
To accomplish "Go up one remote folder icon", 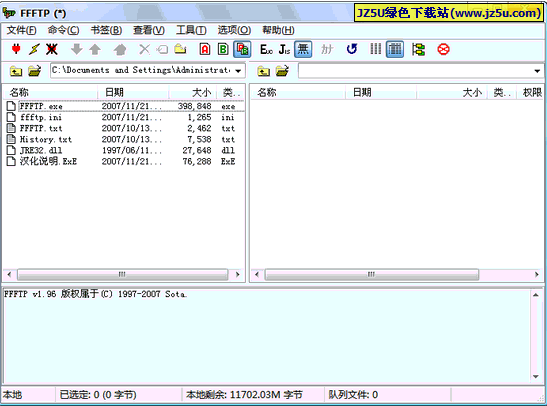I will (263, 71).
